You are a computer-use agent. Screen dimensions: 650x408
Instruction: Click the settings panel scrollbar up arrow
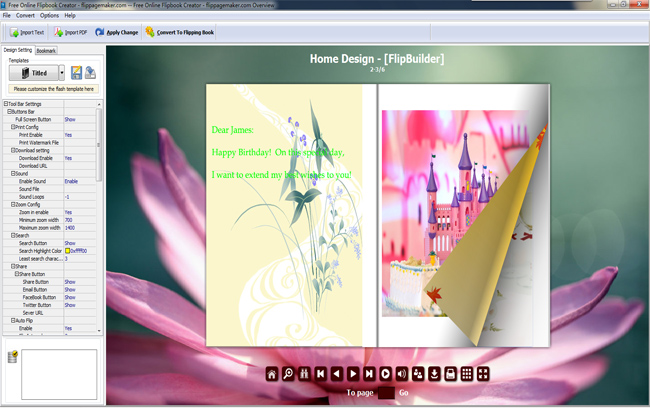99,104
